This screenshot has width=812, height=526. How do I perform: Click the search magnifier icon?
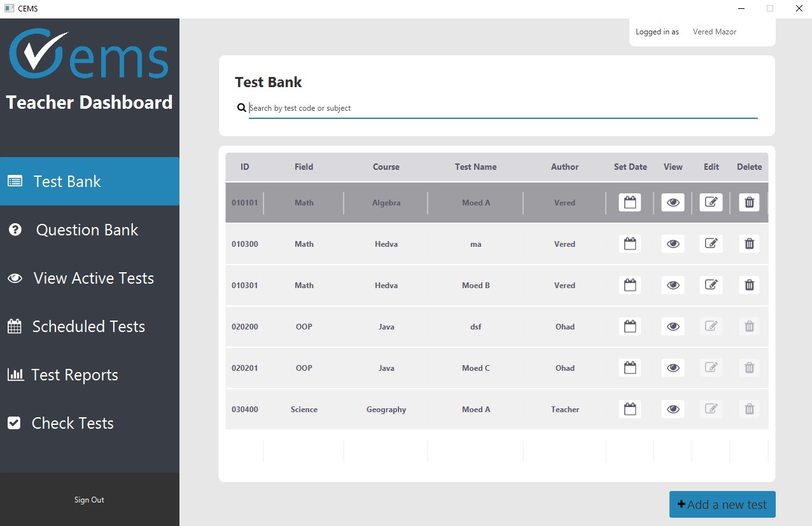click(242, 108)
